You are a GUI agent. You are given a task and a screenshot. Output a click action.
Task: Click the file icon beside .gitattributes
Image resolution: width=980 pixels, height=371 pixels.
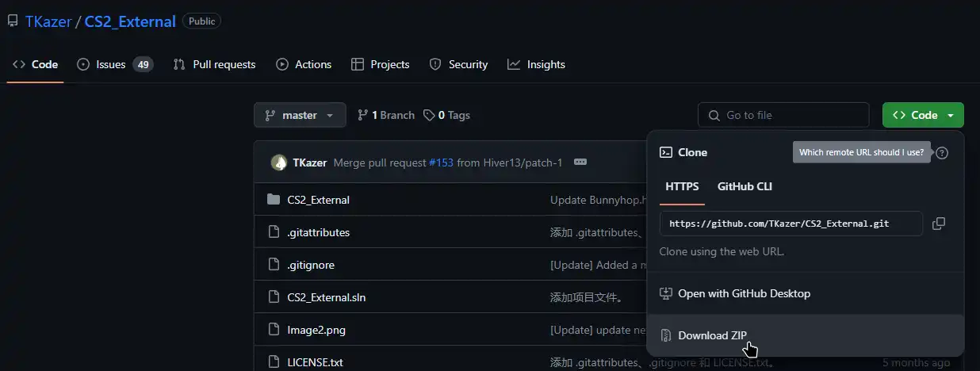pos(274,232)
